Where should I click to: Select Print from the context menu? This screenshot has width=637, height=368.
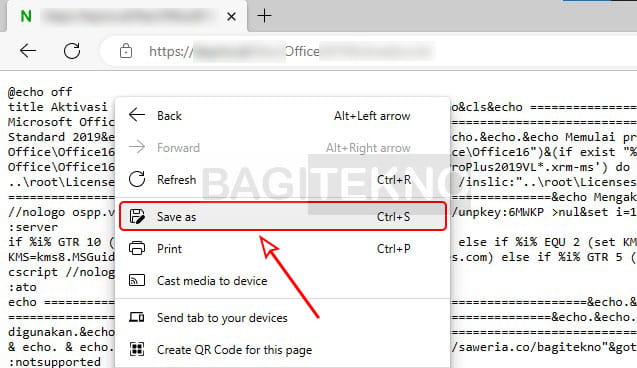pyautogui.click(x=283, y=249)
